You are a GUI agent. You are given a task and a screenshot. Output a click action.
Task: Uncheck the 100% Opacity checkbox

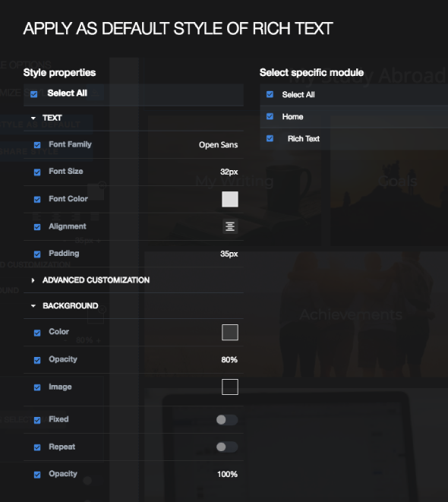click(x=37, y=475)
